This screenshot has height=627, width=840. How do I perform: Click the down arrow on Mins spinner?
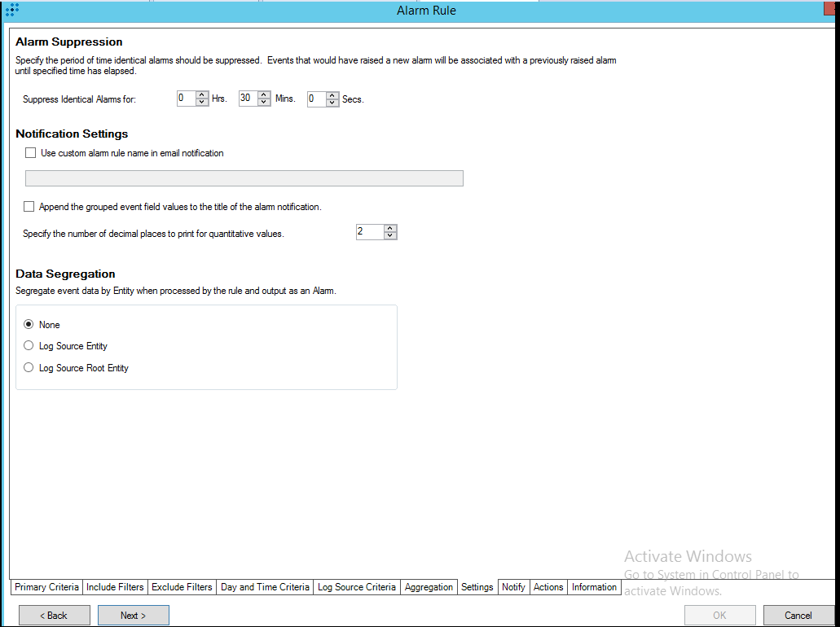click(263, 102)
